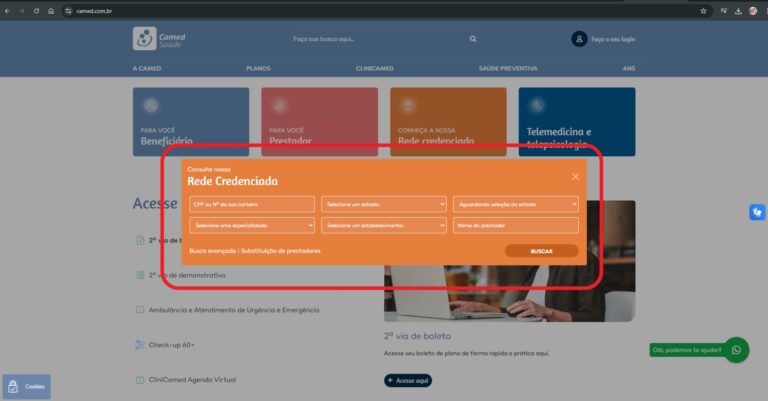Click the browser home icon
Viewport: 768px width, 401px height.
click(x=51, y=11)
